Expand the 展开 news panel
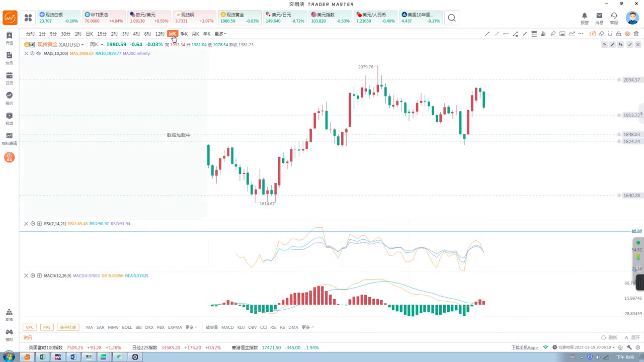This screenshot has width=644, height=362. click(x=632, y=338)
